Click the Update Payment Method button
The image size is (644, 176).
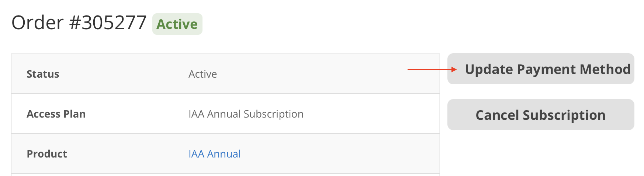click(x=541, y=69)
